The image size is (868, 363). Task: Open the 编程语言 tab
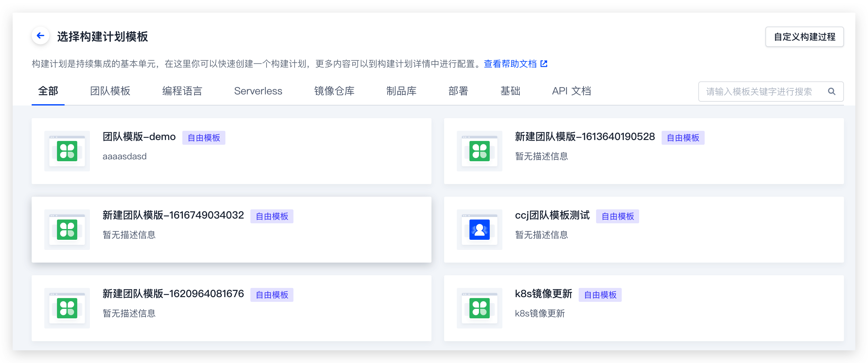pyautogui.click(x=182, y=91)
